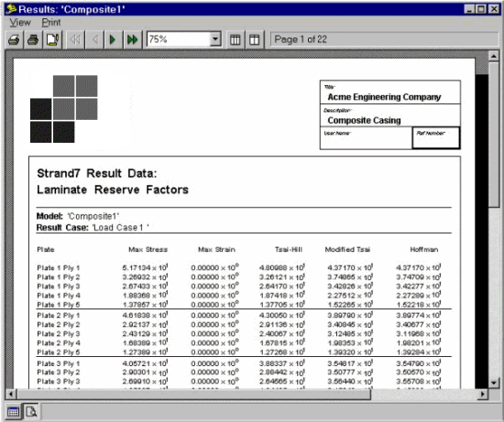Click the export page icon
This screenshot has height=422, width=504.
[52, 40]
